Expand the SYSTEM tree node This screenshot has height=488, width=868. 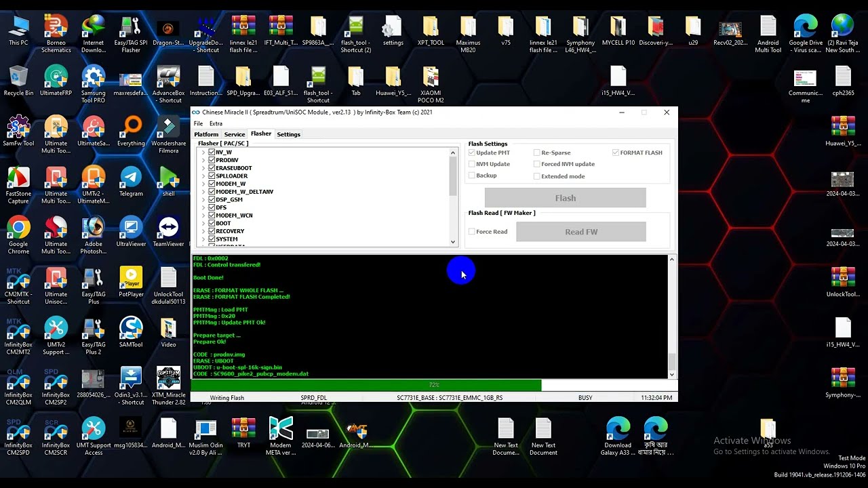coord(203,239)
